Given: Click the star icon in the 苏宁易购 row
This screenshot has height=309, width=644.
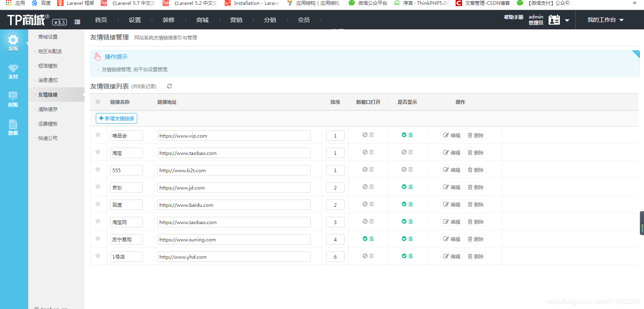Looking at the screenshot, I should coord(98,239).
